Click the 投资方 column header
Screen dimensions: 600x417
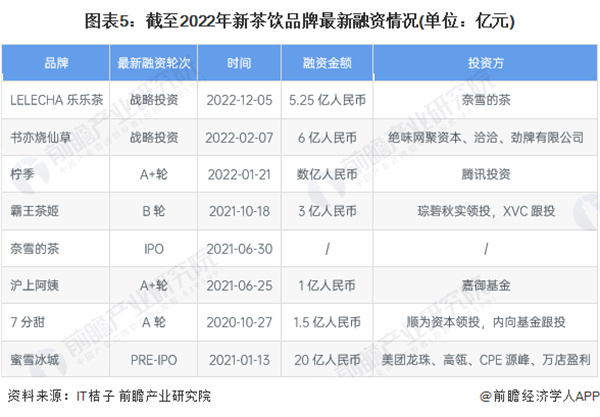(x=481, y=63)
